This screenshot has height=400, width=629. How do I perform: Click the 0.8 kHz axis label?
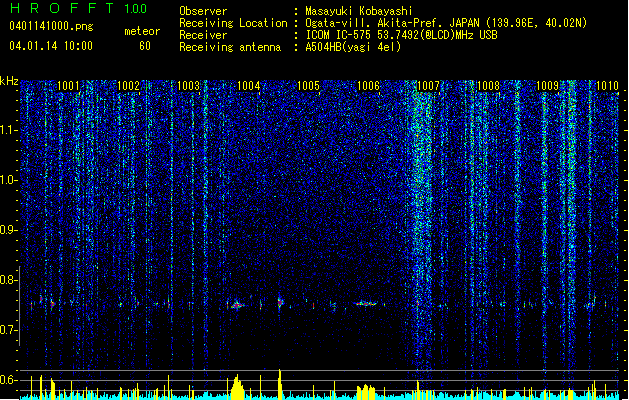(9, 280)
